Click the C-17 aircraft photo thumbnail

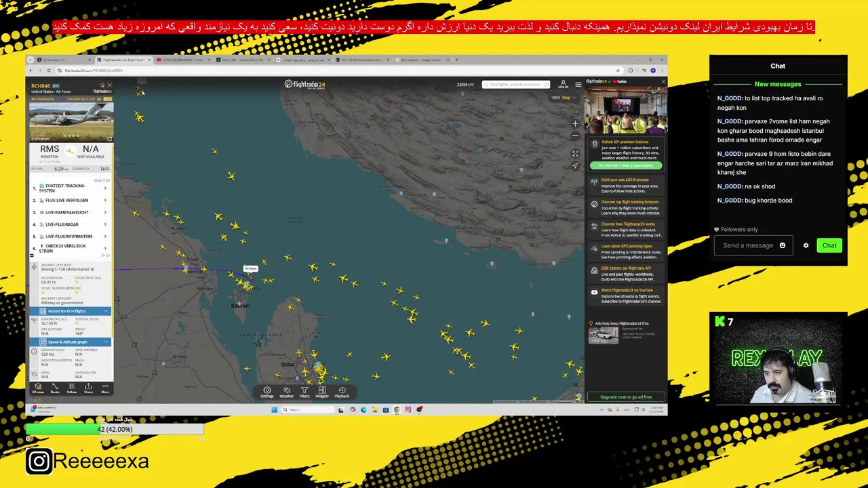coord(71,122)
